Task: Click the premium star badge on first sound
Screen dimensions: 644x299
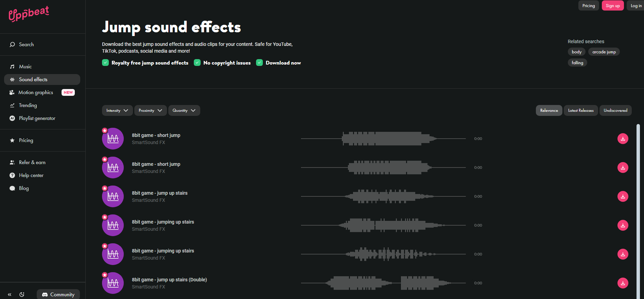Action: (x=105, y=130)
